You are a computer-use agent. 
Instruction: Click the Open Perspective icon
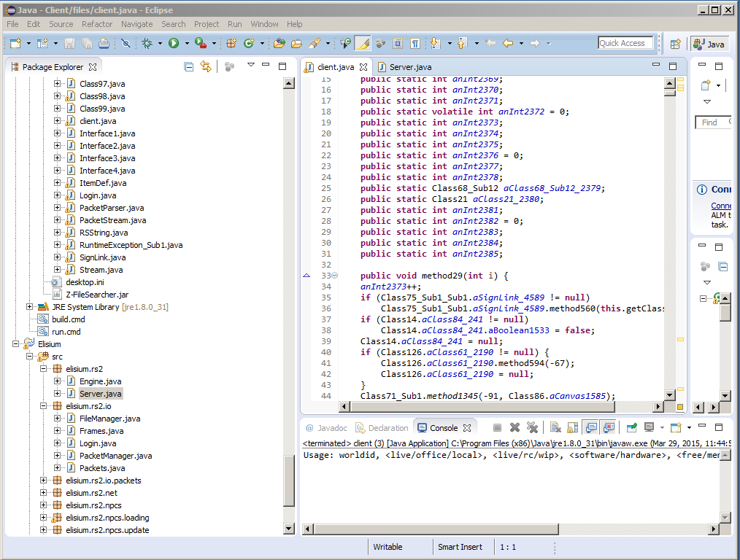(x=675, y=44)
